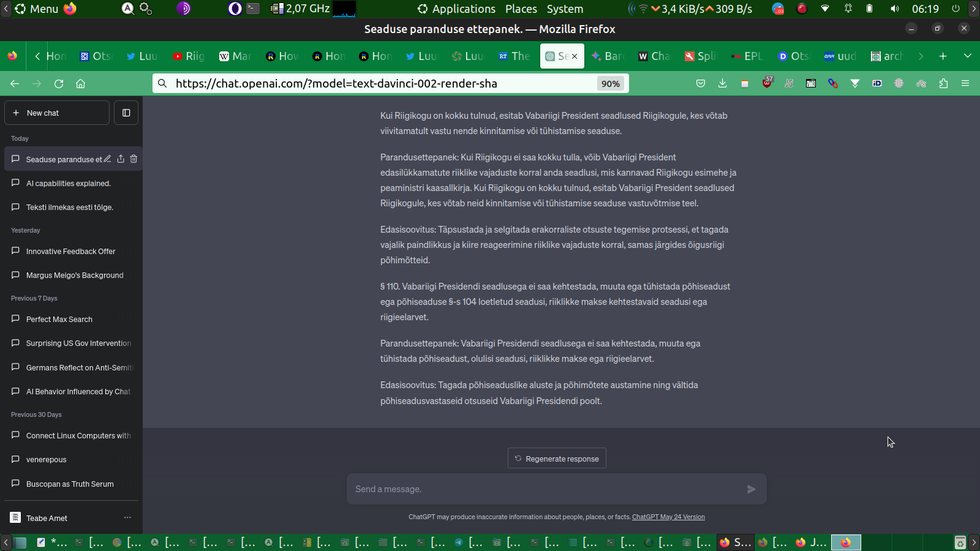Open the clock showing 06:19

click(925, 9)
